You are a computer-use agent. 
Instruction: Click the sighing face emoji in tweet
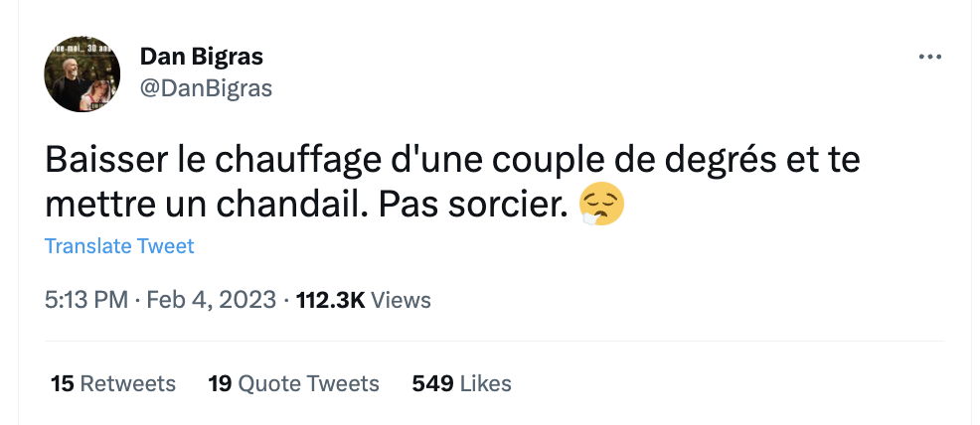coord(601,206)
